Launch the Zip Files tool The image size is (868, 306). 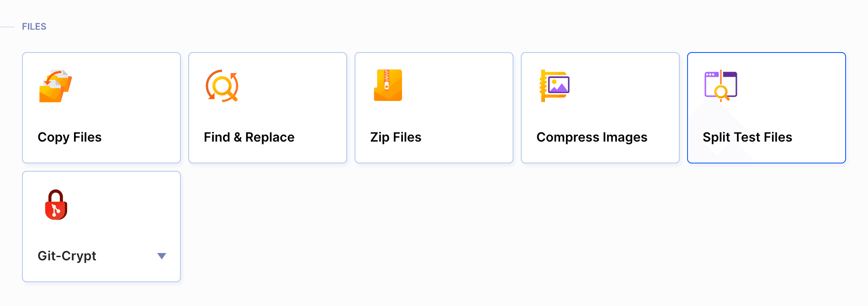[434, 108]
